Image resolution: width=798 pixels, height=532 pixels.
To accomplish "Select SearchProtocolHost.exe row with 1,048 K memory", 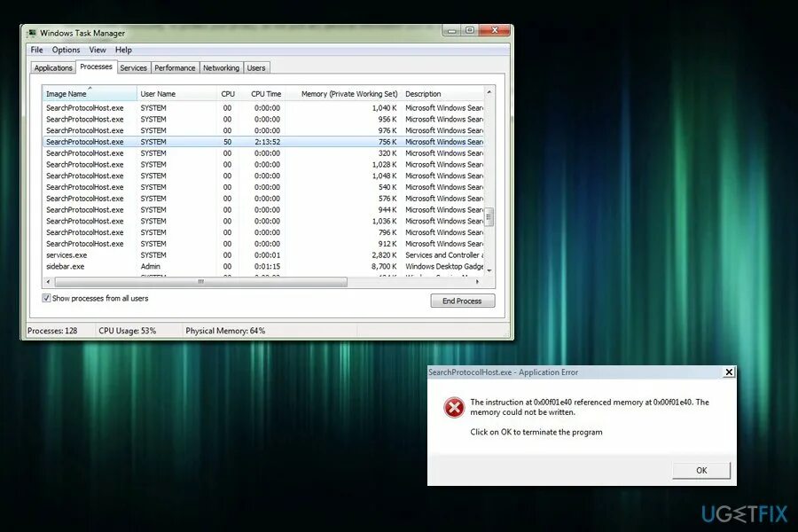I will click(263, 176).
